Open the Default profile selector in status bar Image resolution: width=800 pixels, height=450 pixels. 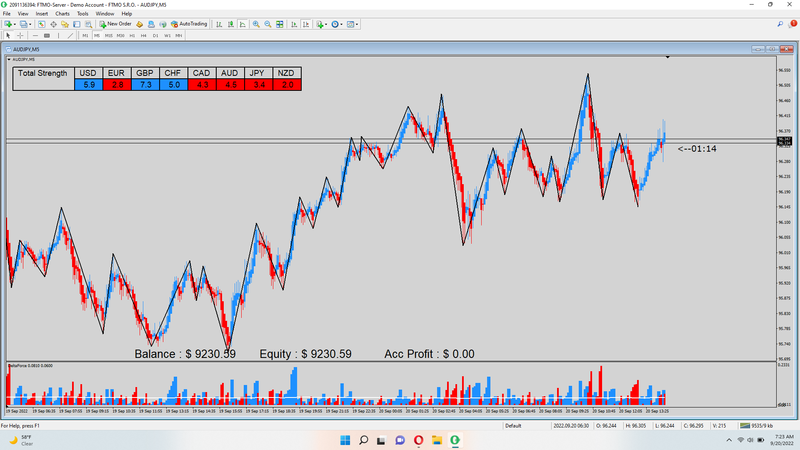pyautogui.click(x=513, y=426)
